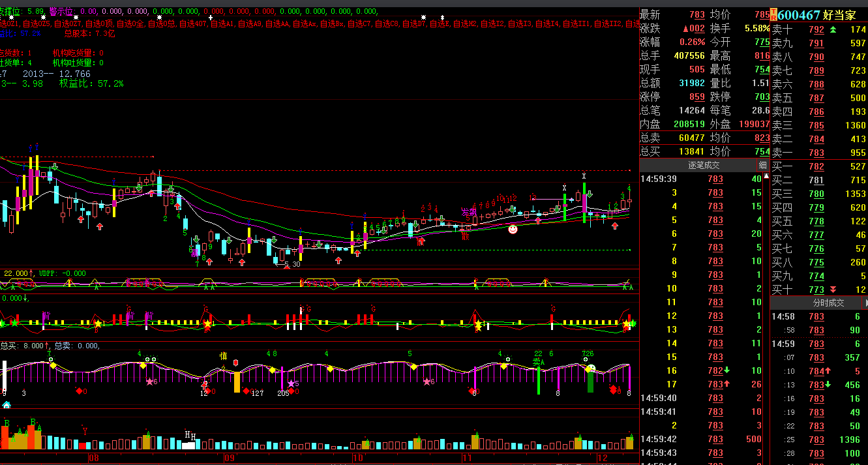The height and width of the screenshot is (465, 868).
Task: Click the 总买 value 13841
Action: pos(691,151)
